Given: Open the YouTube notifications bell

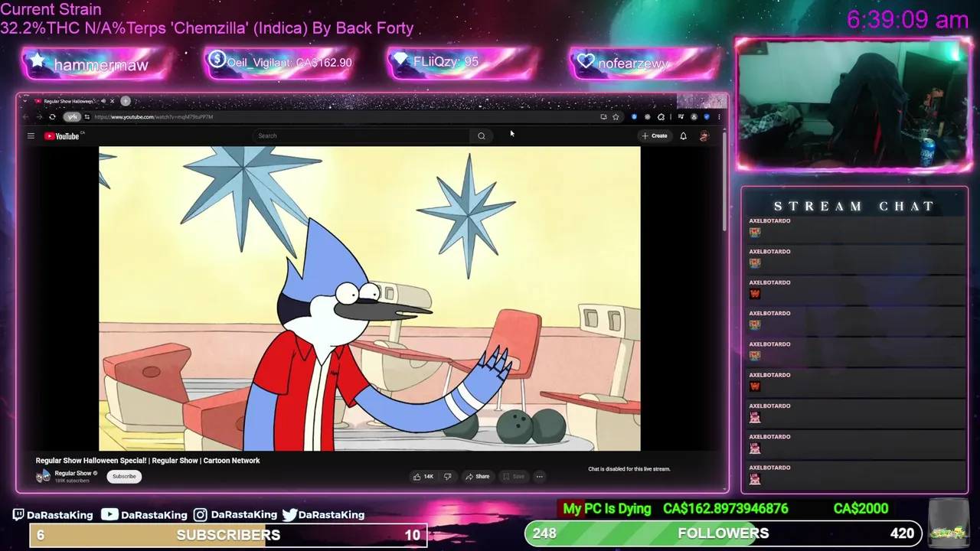Looking at the screenshot, I should (x=684, y=136).
